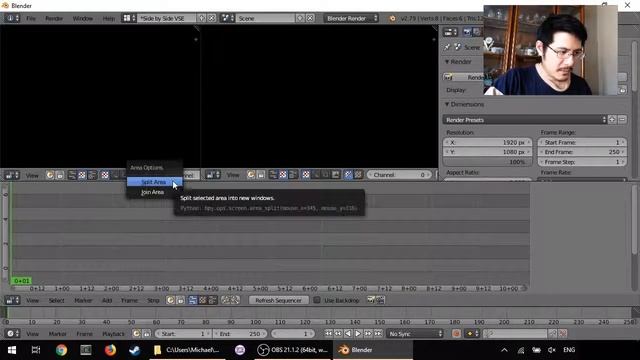Click the current frame field in timeline
This screenshot has width=640, height=360.
292,334
